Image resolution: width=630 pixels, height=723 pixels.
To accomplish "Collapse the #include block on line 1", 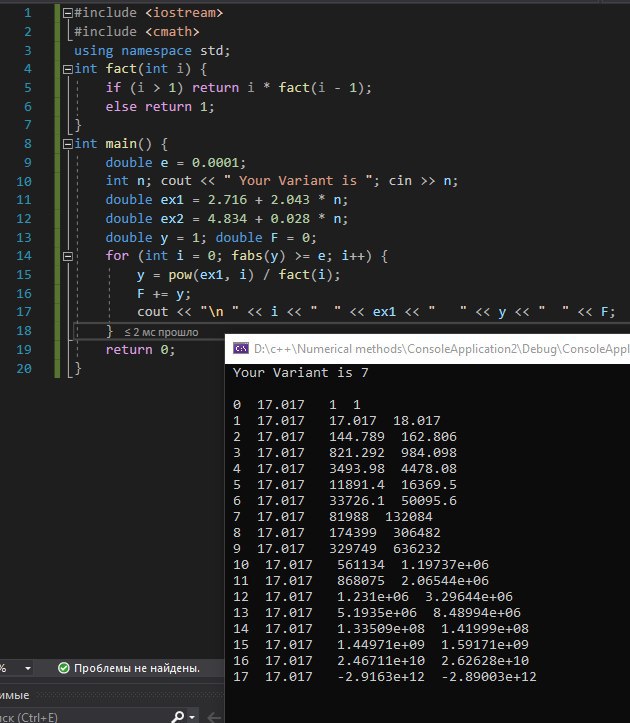I will tap(68, 13).
